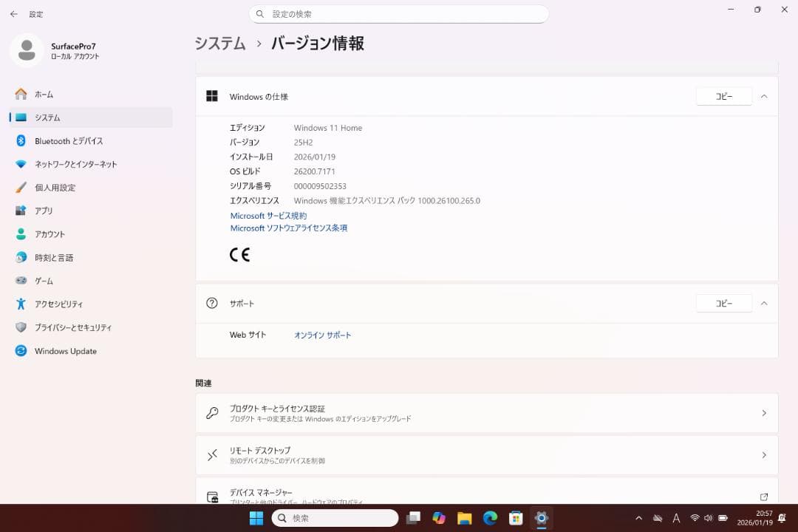The width and height of the screenshot is (798, 532).
Task: Open アプリ settings
Action: (44, 211)
